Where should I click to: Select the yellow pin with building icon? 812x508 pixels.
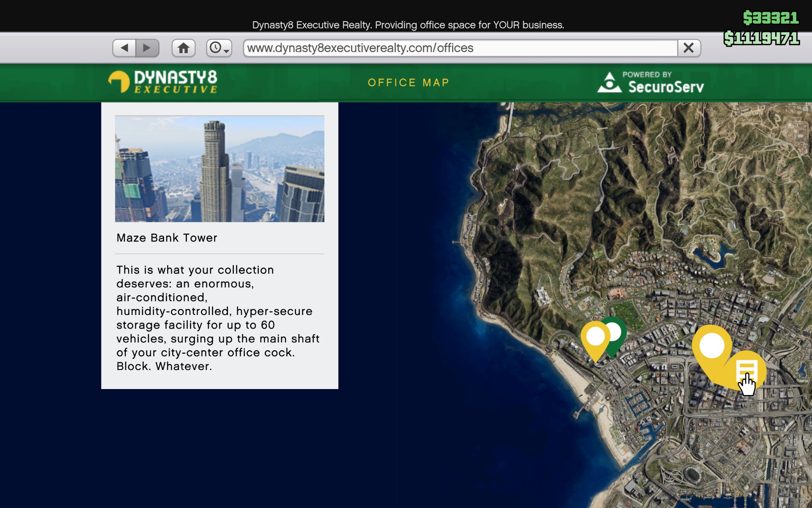747,371
